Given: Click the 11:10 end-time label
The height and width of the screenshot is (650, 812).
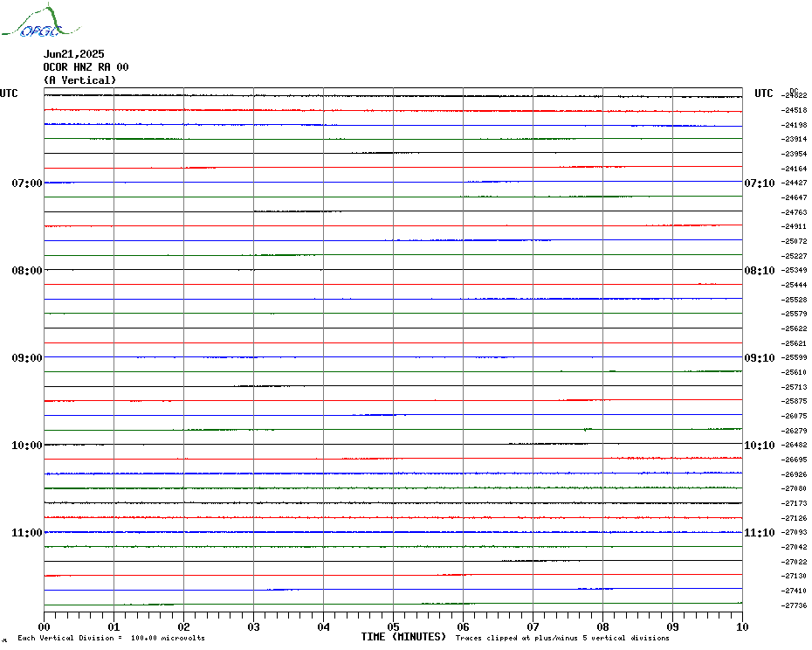Looking at the screenshot, I should (760, 533).
